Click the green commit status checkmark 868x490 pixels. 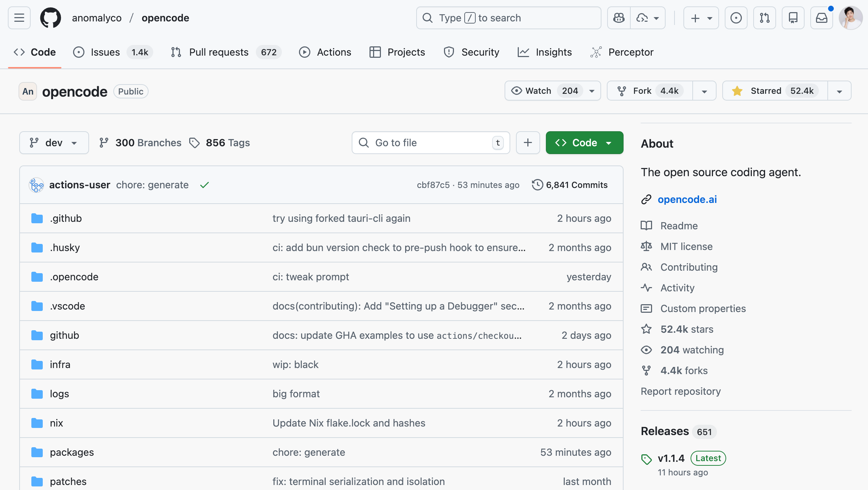pyautogui.click(x=204, y=185)
